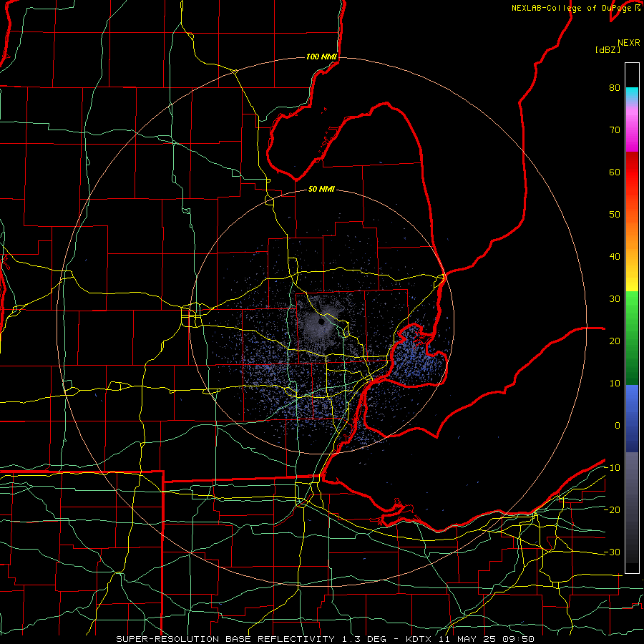Click the SUPER-RESOLUTION BASE REFLECTIVITY caption text

(225, 639)
